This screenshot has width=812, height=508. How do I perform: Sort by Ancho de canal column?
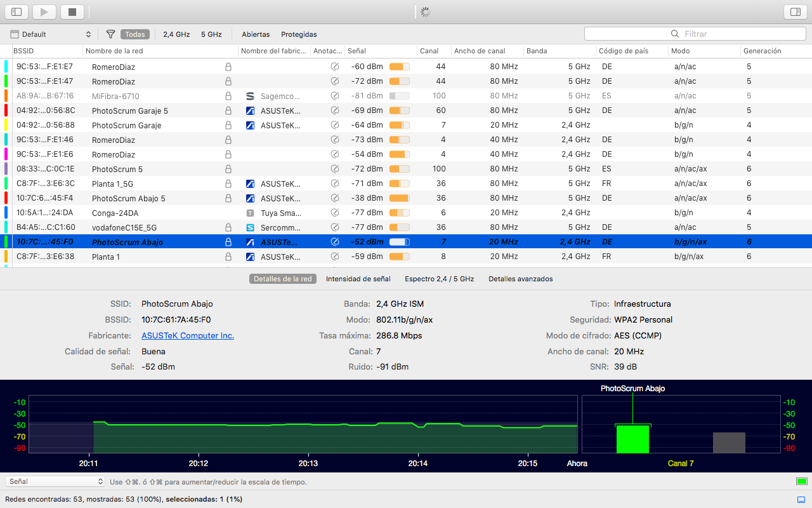487,51
